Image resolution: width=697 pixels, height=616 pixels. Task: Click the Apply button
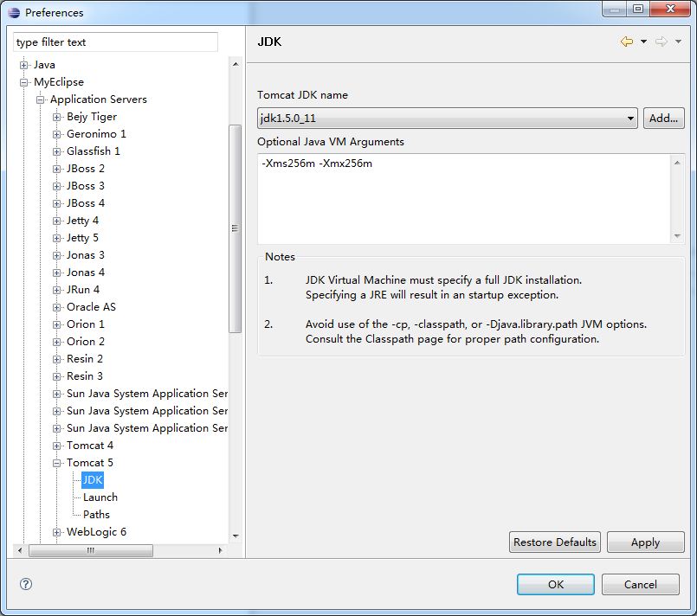pos(645,542)
